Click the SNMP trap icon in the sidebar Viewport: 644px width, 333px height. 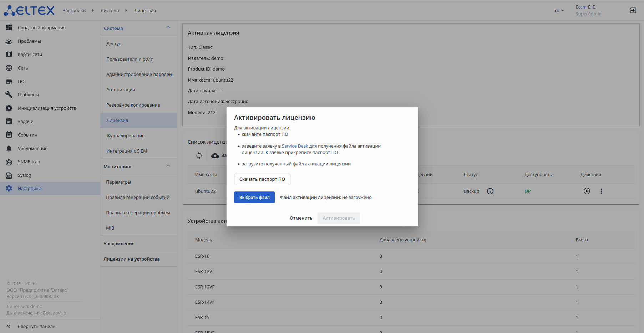9,162
